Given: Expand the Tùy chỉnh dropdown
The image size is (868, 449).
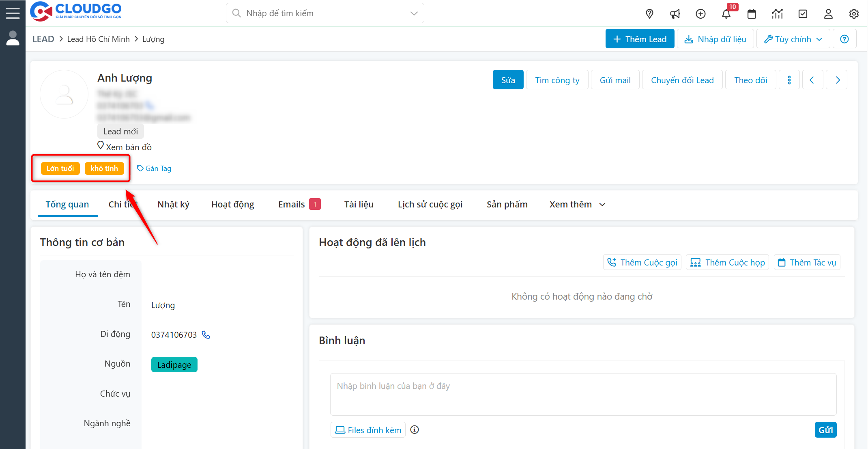Looking at the screenshot, I should pos(793,39).
